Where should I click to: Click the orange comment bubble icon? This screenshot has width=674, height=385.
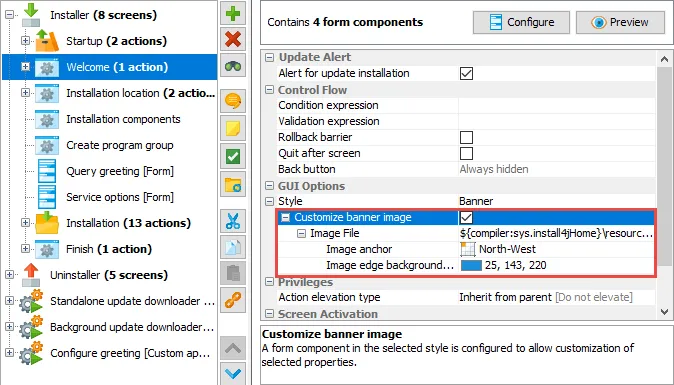coord(233,101)
